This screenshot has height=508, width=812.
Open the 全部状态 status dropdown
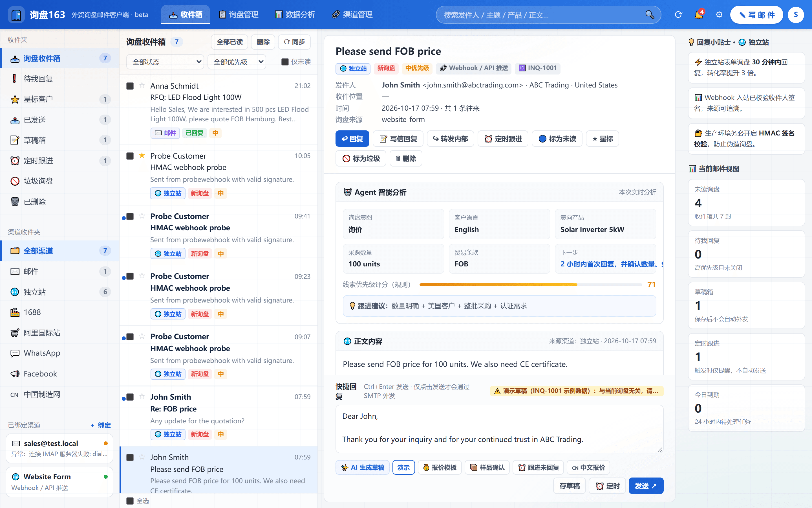[165, 62]
